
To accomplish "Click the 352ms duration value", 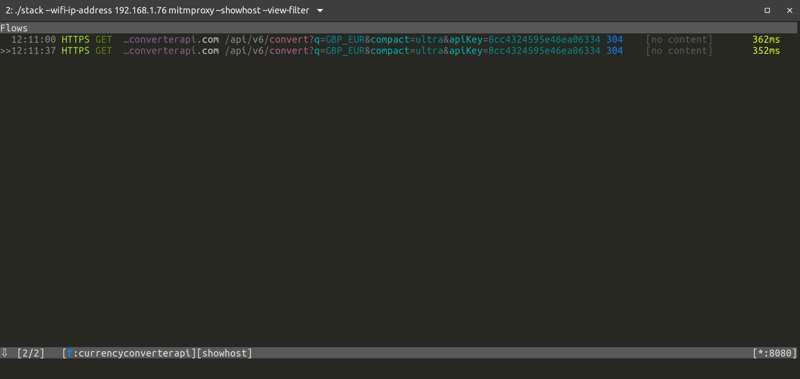I will click(x=766, y=50).
